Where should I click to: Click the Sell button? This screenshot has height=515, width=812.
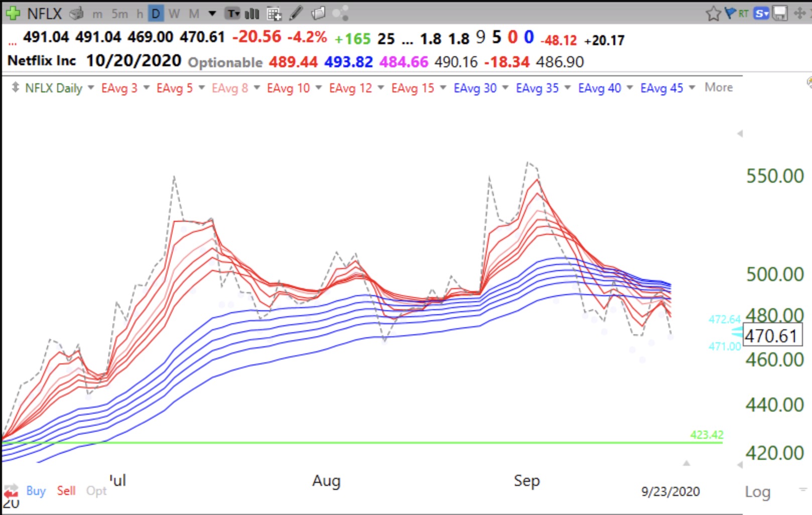click(66, 490)
